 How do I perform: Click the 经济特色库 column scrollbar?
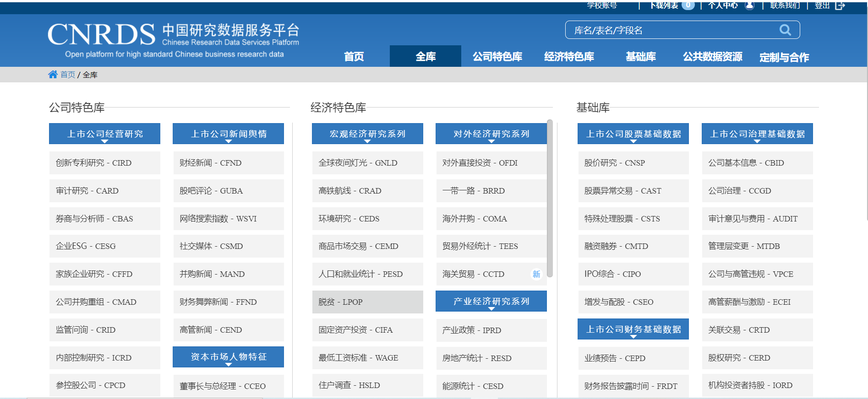pyautogui.click(x=550, y=198)
